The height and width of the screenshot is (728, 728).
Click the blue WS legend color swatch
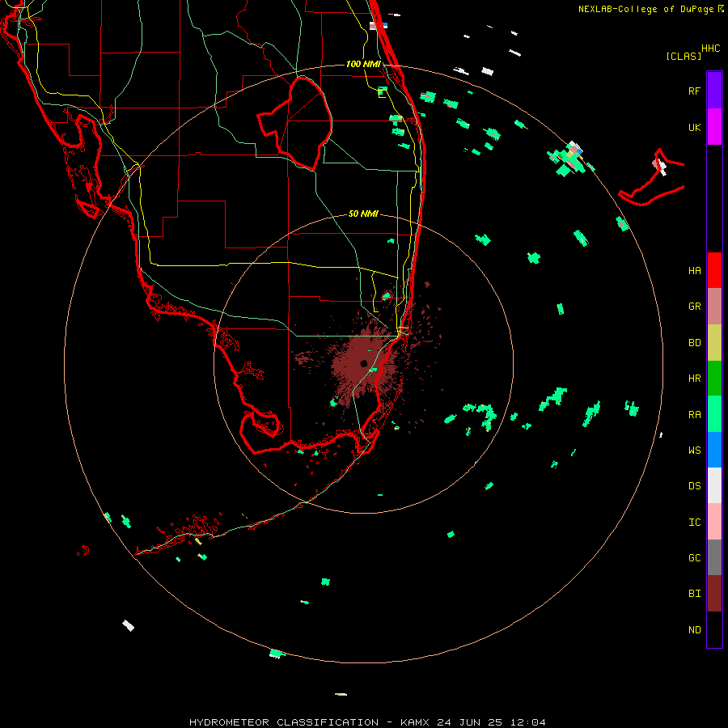coord(714,450)
